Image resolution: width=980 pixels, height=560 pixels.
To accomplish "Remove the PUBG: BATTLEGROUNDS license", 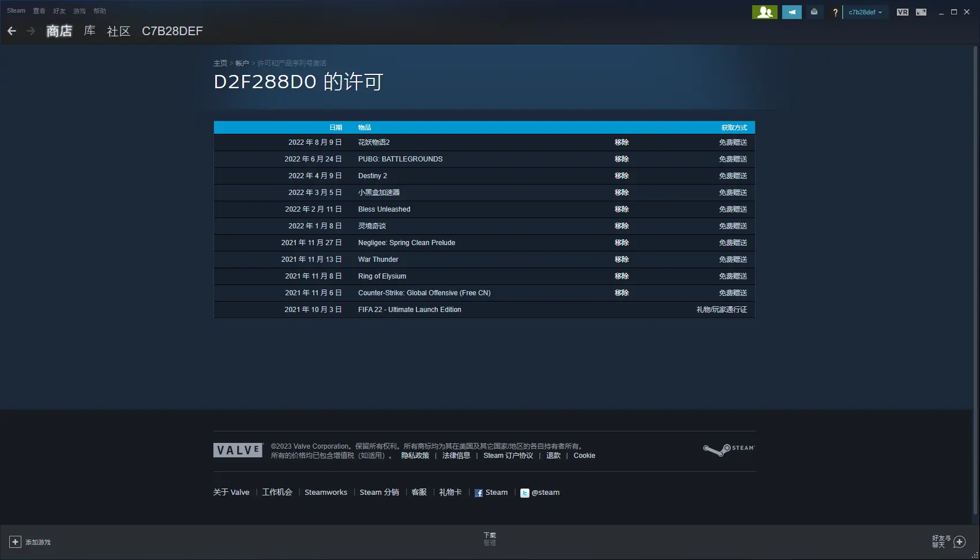I will pos(622,159).
